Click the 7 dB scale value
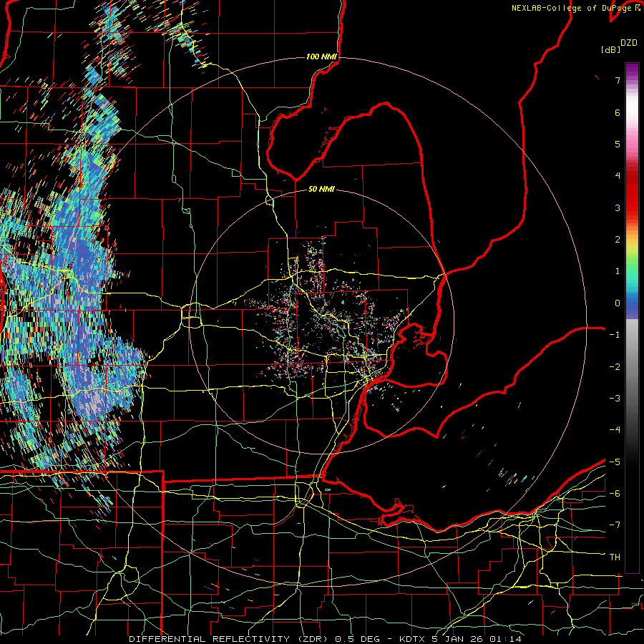This screenshot has height=644, width=644. 618,80
